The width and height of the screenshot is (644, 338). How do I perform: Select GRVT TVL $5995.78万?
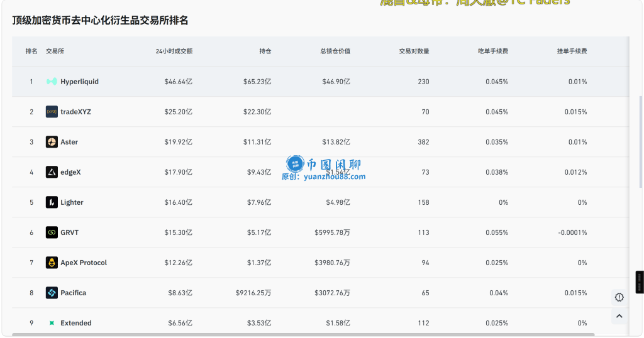[x=332, y=232]
